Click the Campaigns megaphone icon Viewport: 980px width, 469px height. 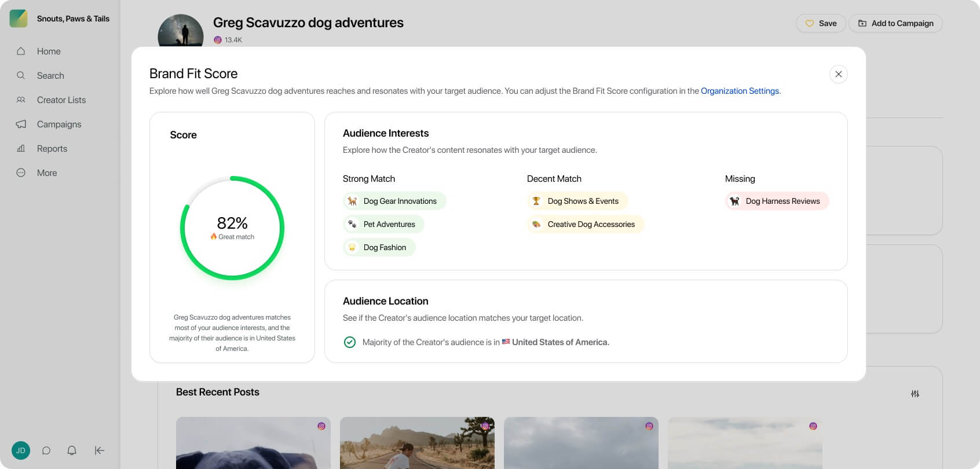pos(21,124)
